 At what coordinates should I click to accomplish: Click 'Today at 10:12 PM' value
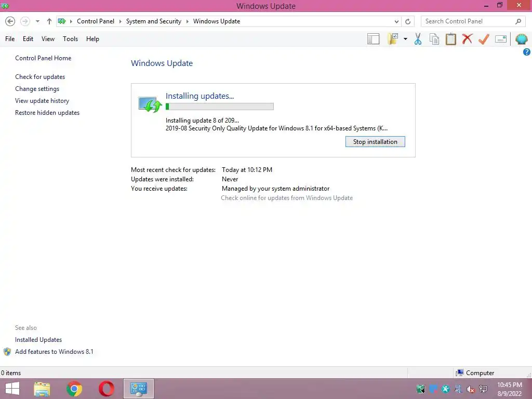[x=247, y=170]
